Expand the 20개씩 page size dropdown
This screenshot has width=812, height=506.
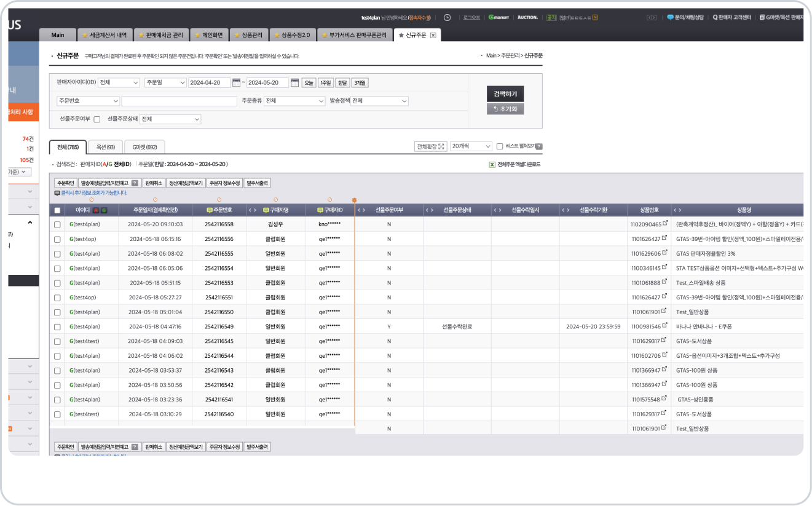point(471,146)
